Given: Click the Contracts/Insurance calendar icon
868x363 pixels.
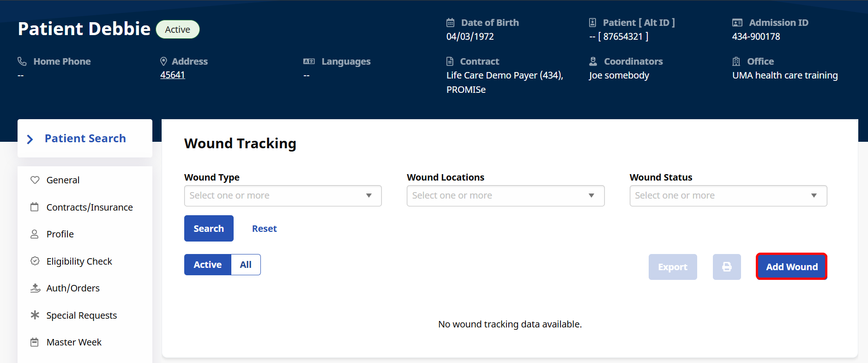Looking at the screenshot, I should point(35,207).
